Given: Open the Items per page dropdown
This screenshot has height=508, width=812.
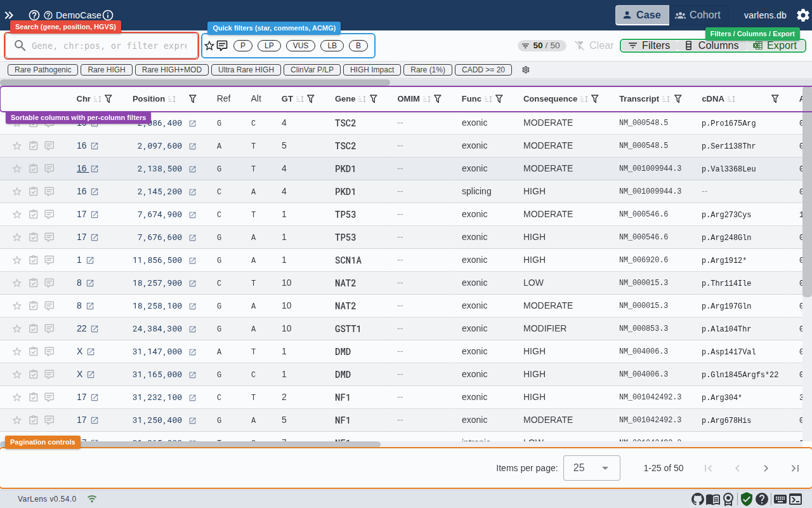Looking at the screenshot, I should coord(591,468).
